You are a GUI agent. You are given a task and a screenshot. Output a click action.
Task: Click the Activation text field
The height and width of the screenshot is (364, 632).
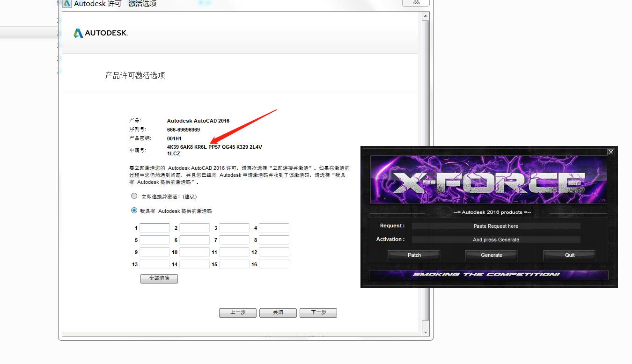pos(496,240)
